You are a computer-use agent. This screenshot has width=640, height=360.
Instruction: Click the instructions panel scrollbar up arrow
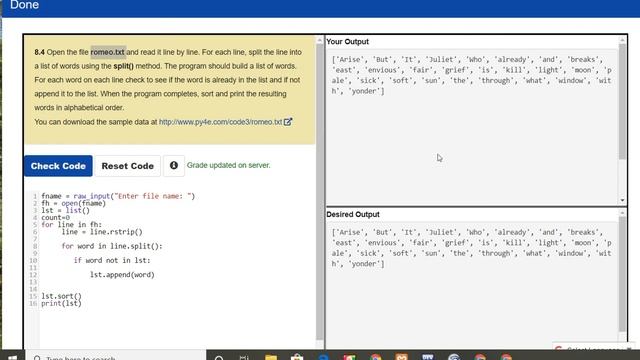[320, 40]
